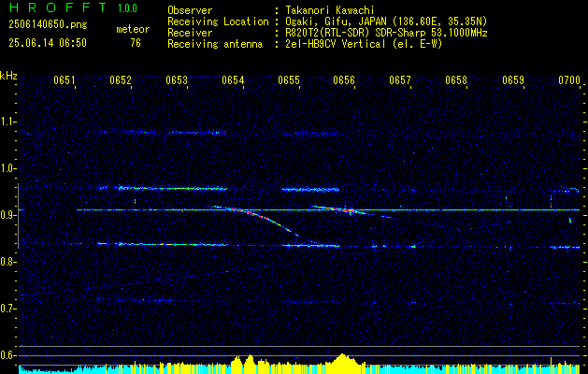The height and width of the screenshot is (374, 588).
Task: Click the Observer field label
Action: [190, 10]
